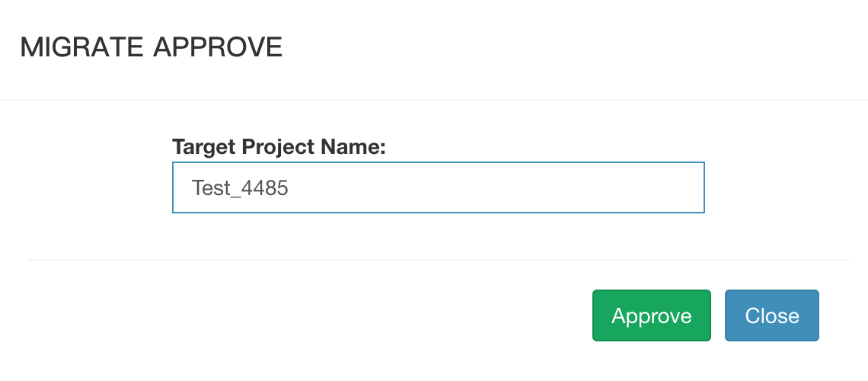Click the word APPROVE in the dialog heading
This screenshot has width=868, height=381.
pyautogui.click(x=218, y=47)
